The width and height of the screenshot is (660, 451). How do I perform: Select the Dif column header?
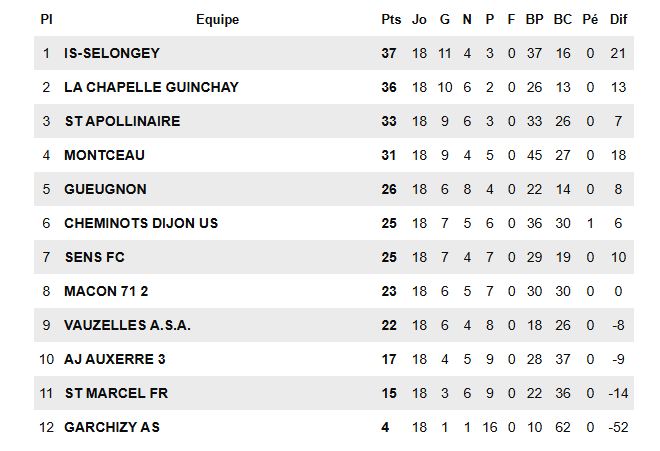coord(618,19)
